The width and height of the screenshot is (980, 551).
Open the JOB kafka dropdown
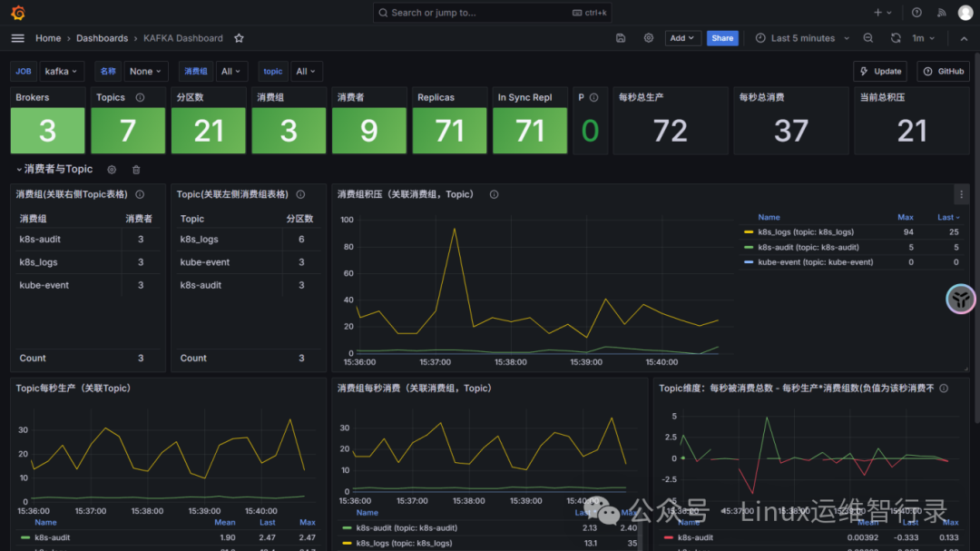[62, 72]
